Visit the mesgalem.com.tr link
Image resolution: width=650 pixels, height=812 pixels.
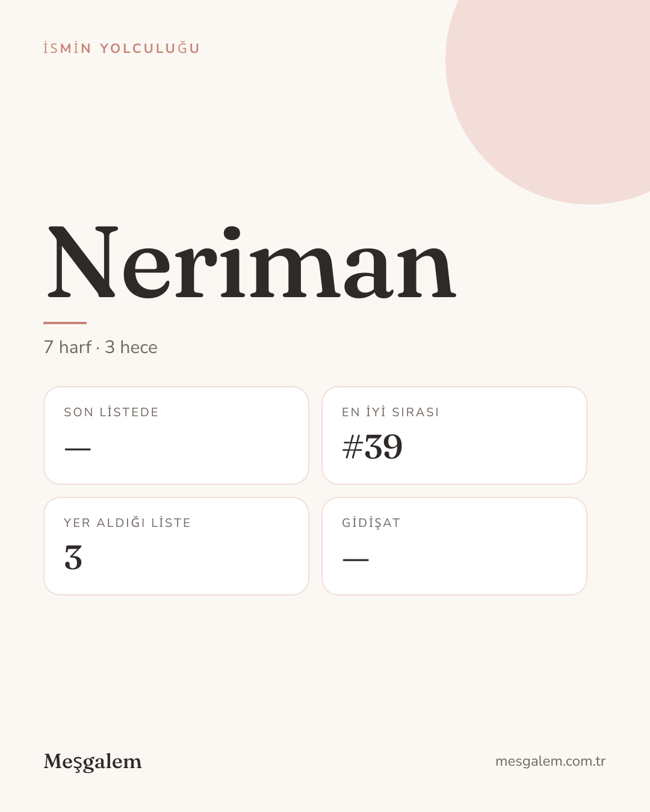pyautogui.click(x=550, y=761)
